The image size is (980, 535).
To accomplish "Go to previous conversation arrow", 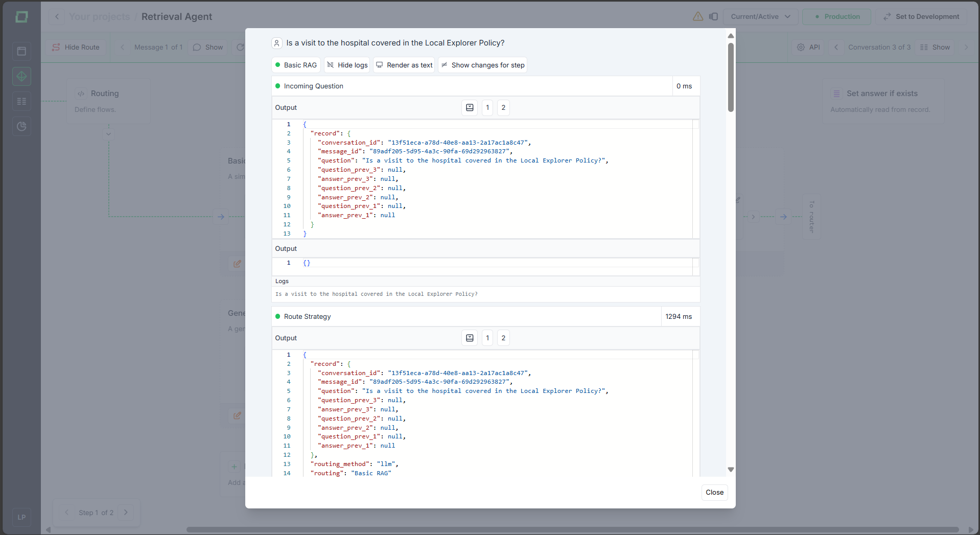I will click(836, 47).
